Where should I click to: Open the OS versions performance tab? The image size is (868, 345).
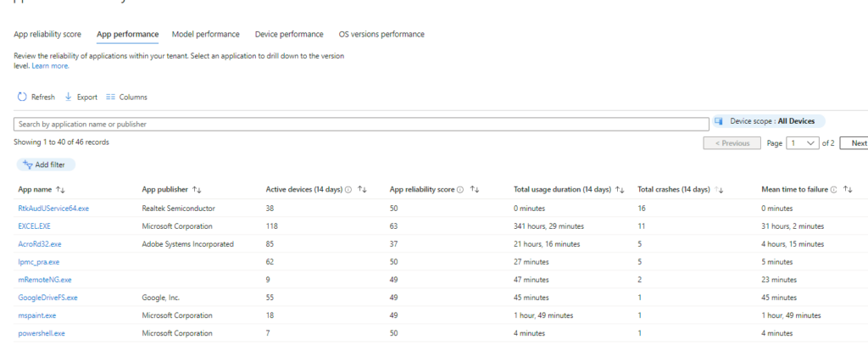coord(381,35)
